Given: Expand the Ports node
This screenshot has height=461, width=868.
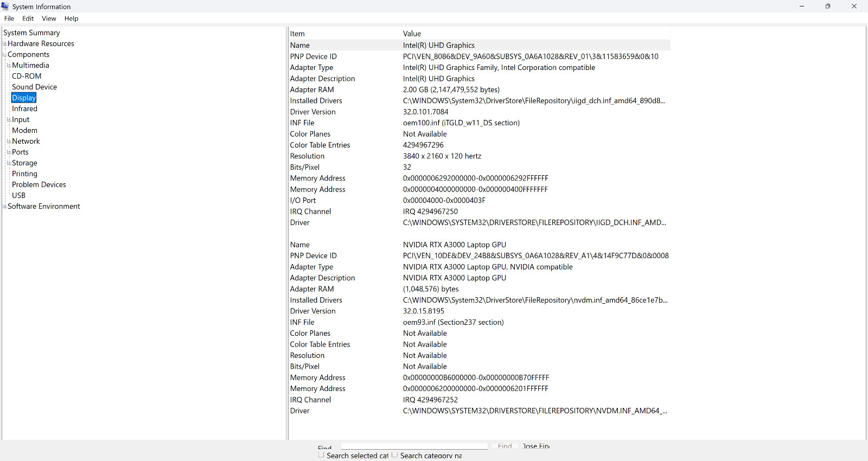Looking at the screenshot, I should pyautogui.click(x=9, y=152).
